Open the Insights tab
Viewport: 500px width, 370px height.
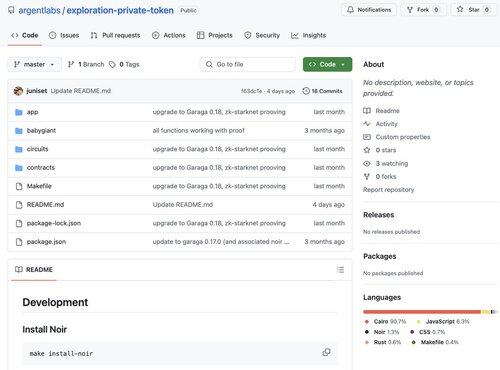308,35
